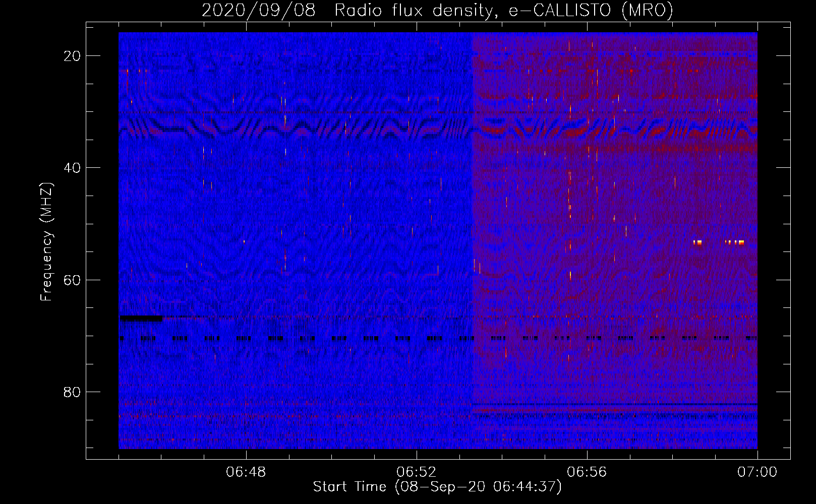Click the 'Start Time (08-Sep-20 06:44:37)' label
This screenshot has height=504, width=816.
(x=437, y=487)
